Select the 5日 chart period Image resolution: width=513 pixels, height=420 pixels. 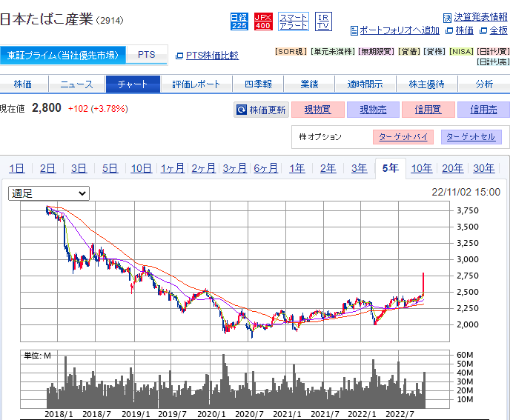(110, 168)
